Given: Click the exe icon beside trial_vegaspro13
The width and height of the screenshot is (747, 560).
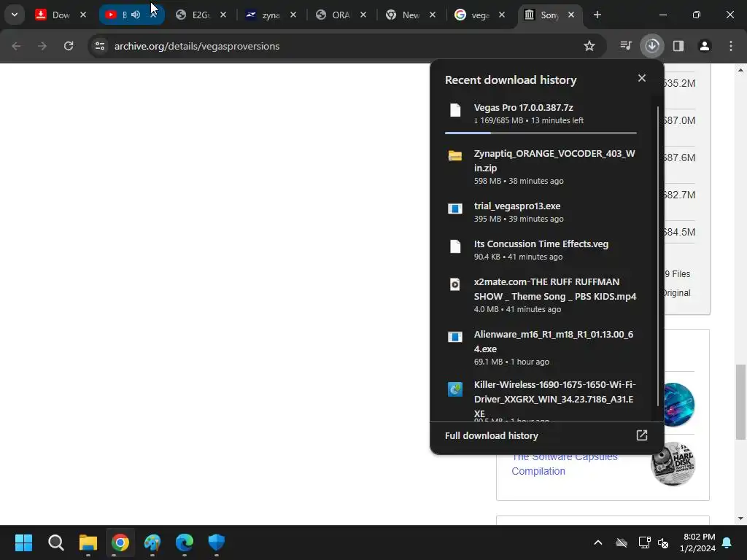Looking at the screenshot, I should tap(455, 209).
